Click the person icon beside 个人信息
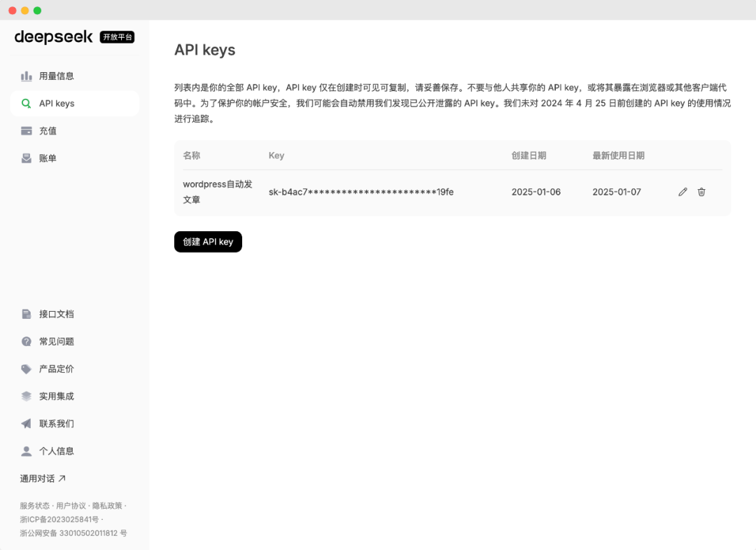The width and height of the screenshot is (756, 550). tap(27, 451)
